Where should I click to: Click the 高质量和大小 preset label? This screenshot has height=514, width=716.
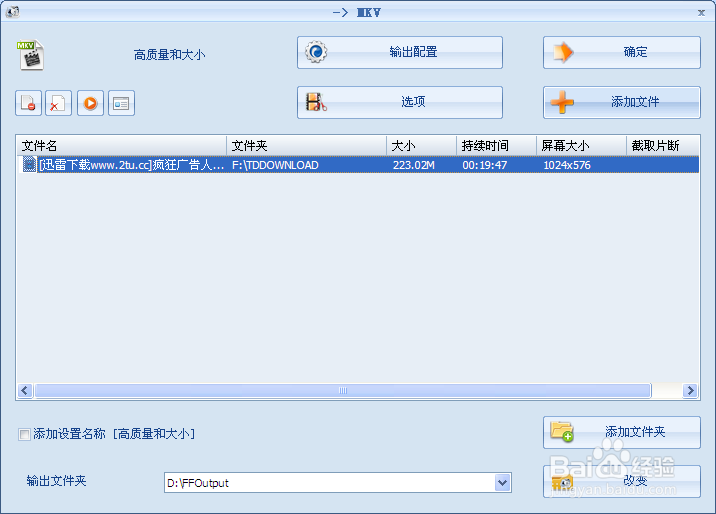click(x=169, y=55)
